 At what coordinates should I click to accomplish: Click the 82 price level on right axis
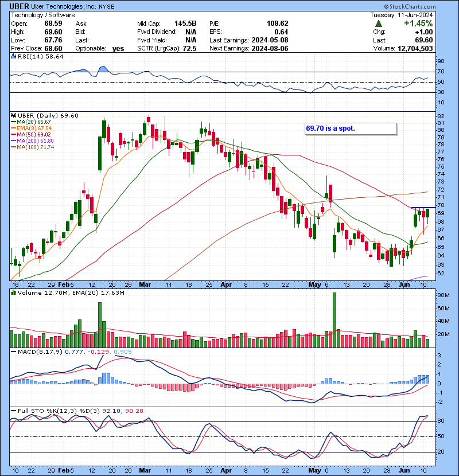(441, 116)
